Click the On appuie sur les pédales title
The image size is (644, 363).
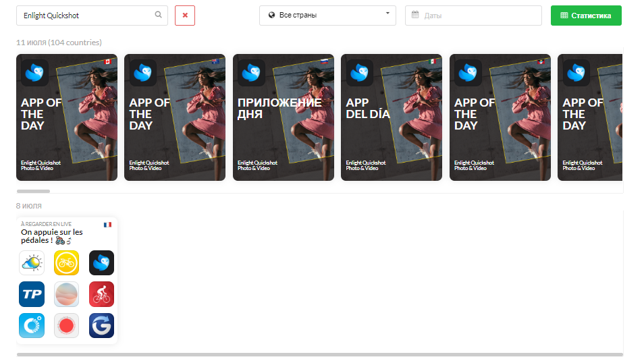(x=53, y=236)
